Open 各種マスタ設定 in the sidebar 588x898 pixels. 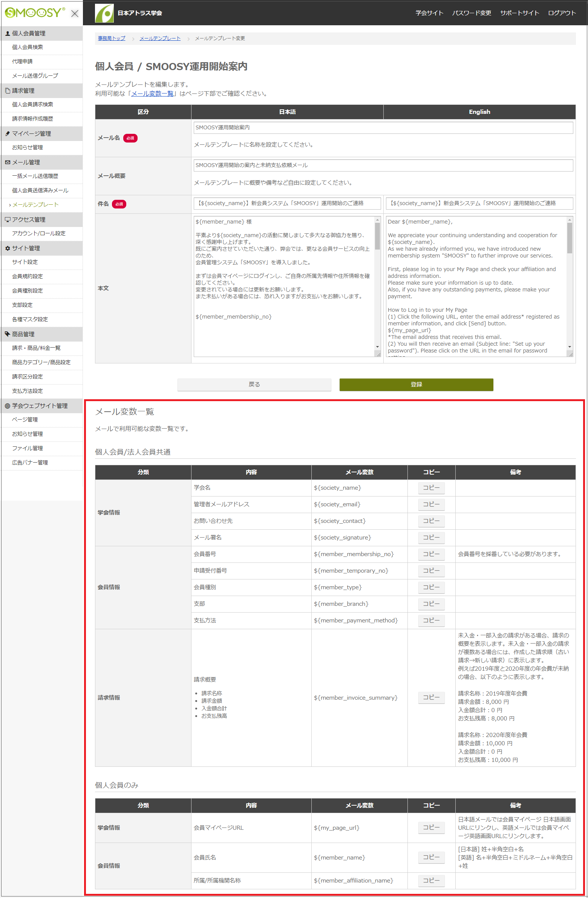tap(30, 320)
